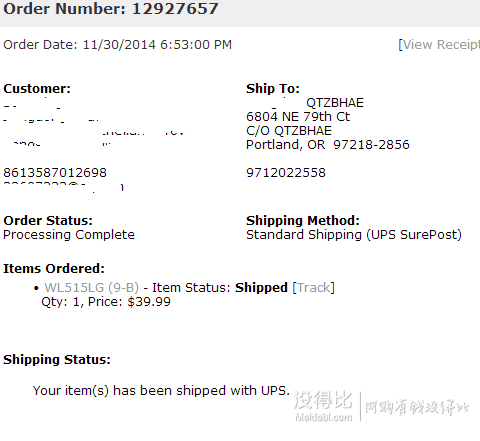
Task: Select the Standard Shipping (UPS SurePost) text
Action: (354, 235)
